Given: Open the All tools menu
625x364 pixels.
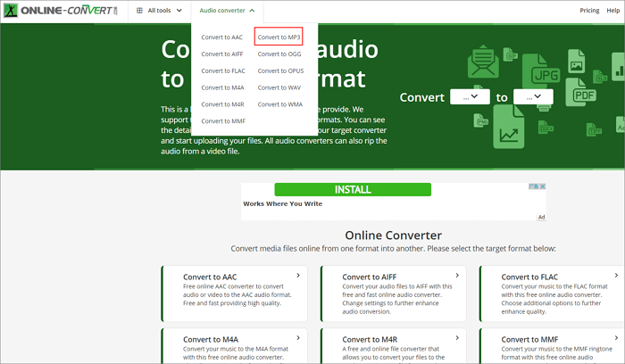Looking at the screenshot, I should [159, 11].
